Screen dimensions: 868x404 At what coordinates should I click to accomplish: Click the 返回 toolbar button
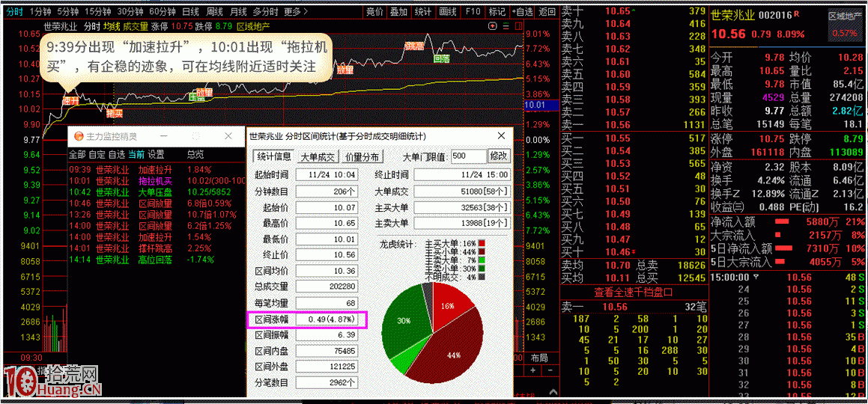tap(547, 11)
